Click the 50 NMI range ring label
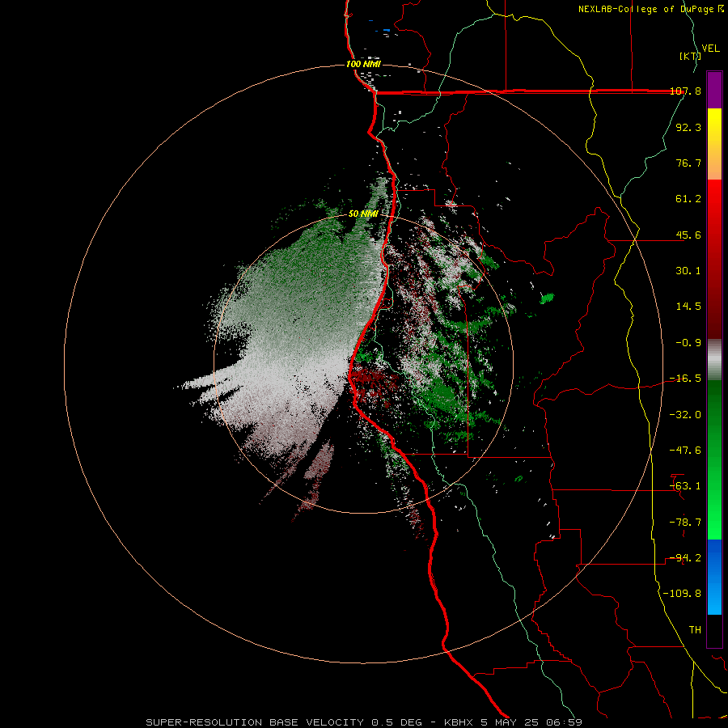The width and height of the screenshot is (728, 728). point(363,214)
